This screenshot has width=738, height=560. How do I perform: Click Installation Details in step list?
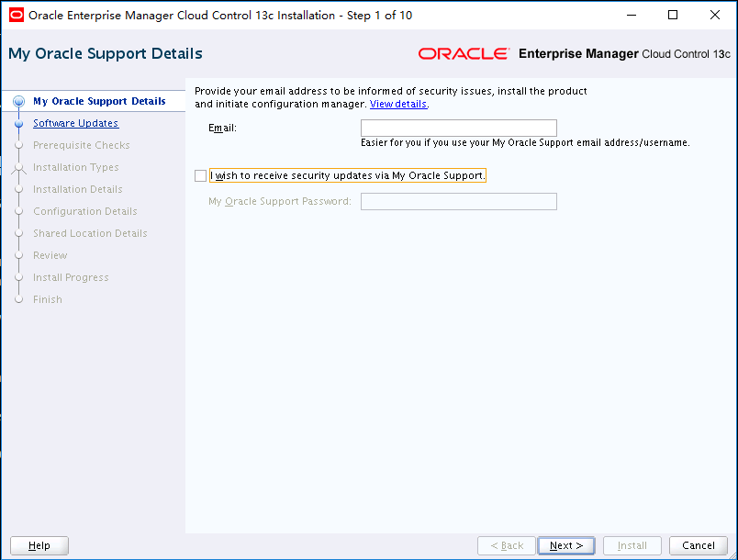pos(78,189)
